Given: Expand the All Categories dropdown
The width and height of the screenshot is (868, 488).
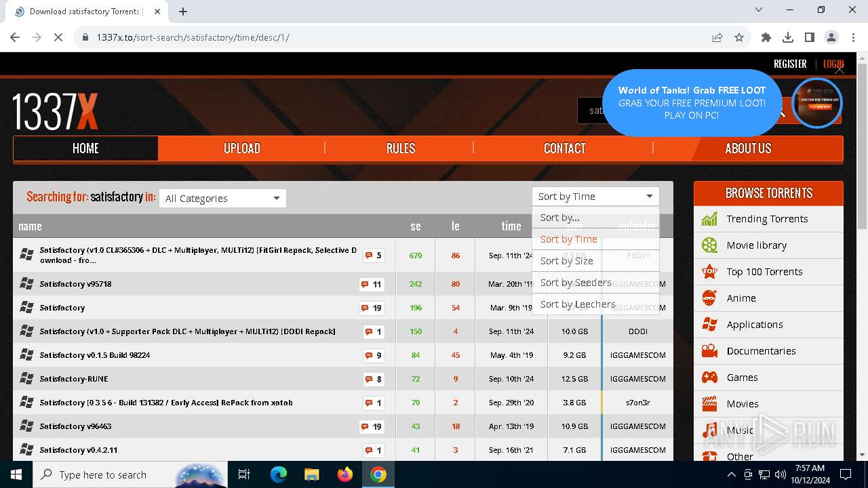Looking at the screenshot, I should coord(222,198).
